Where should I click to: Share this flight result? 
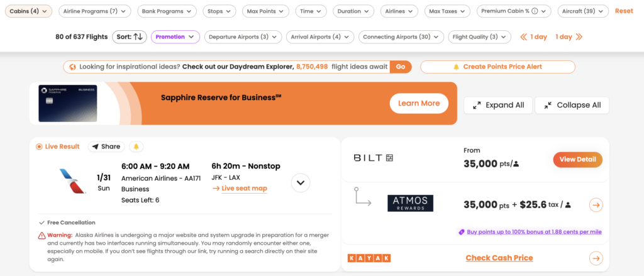106,146
